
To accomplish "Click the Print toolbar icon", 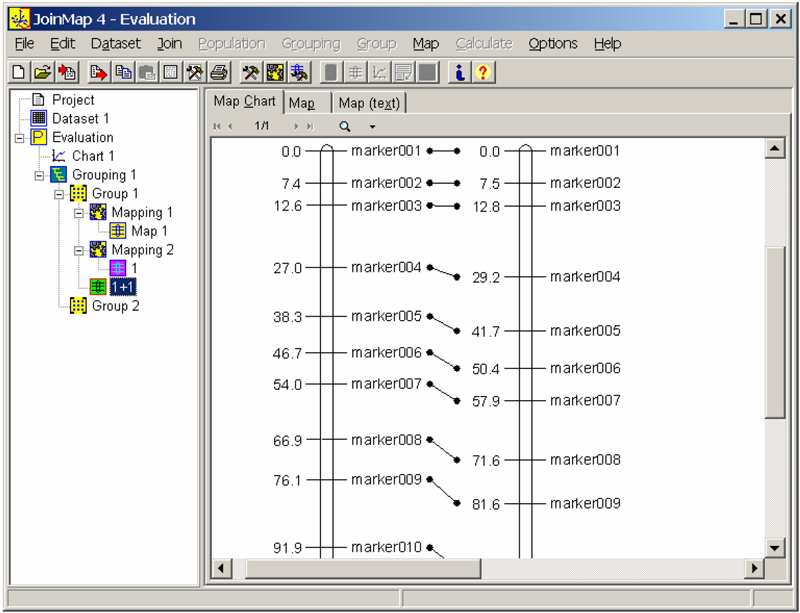I will pos(219,72).
